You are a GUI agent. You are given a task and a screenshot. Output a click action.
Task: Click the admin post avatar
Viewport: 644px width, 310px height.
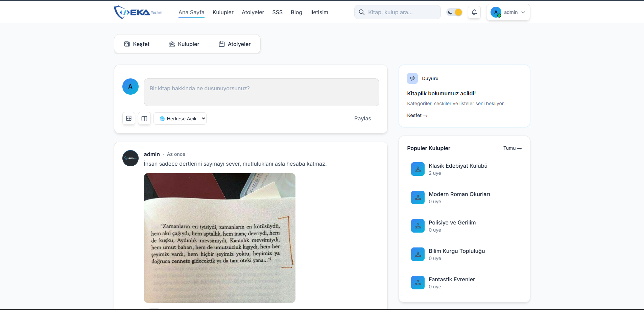[130, 158]
